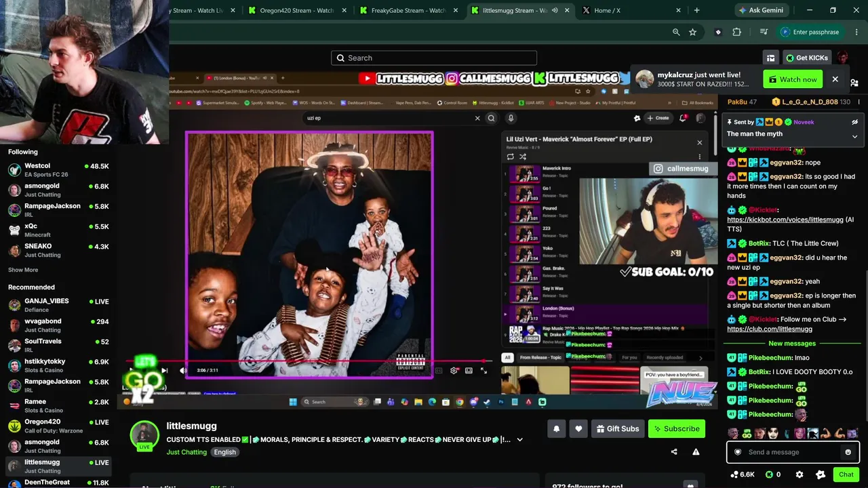Open the extension icon left of Extensions puzzle

pos(718,32)
